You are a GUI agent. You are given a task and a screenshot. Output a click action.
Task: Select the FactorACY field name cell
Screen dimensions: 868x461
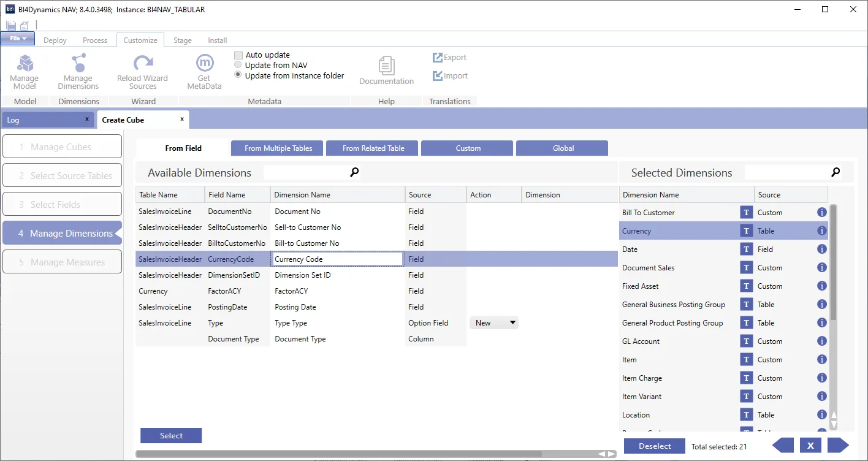point(237,291)
